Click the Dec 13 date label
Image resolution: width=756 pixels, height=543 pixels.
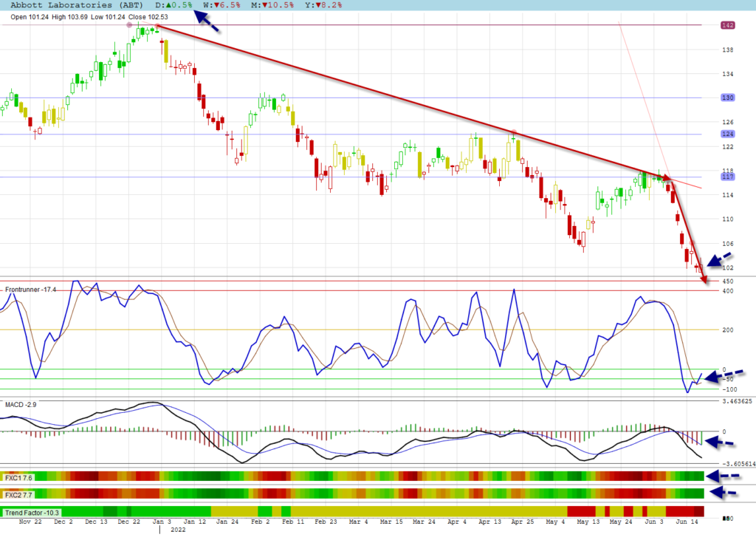click(96, 522)
